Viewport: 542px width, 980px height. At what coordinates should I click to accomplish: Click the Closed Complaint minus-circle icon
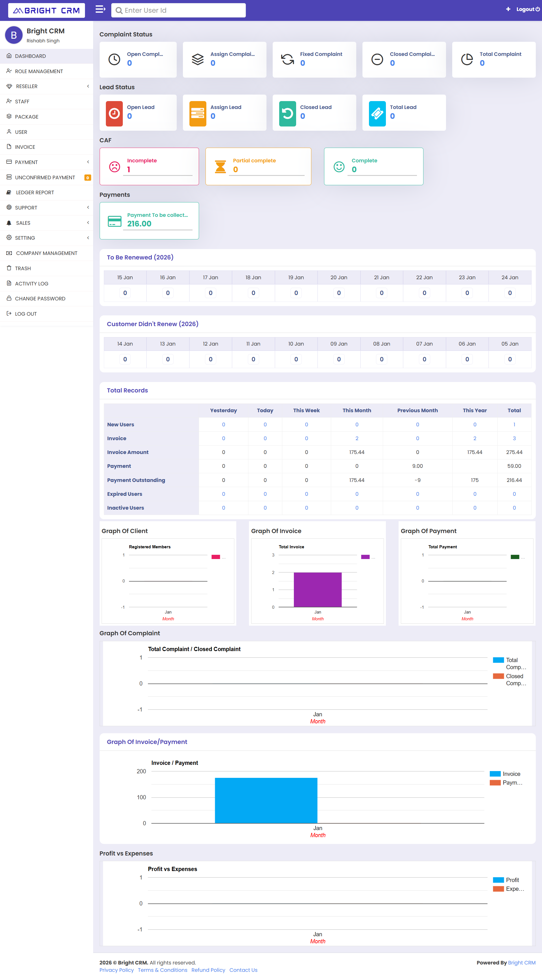(x=377, y=59)
